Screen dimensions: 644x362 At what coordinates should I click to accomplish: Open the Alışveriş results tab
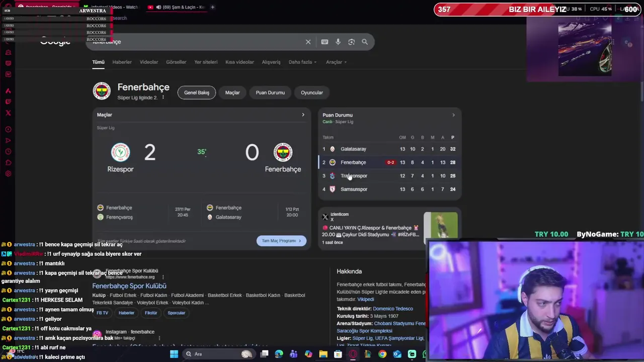(x=271, y=62)
